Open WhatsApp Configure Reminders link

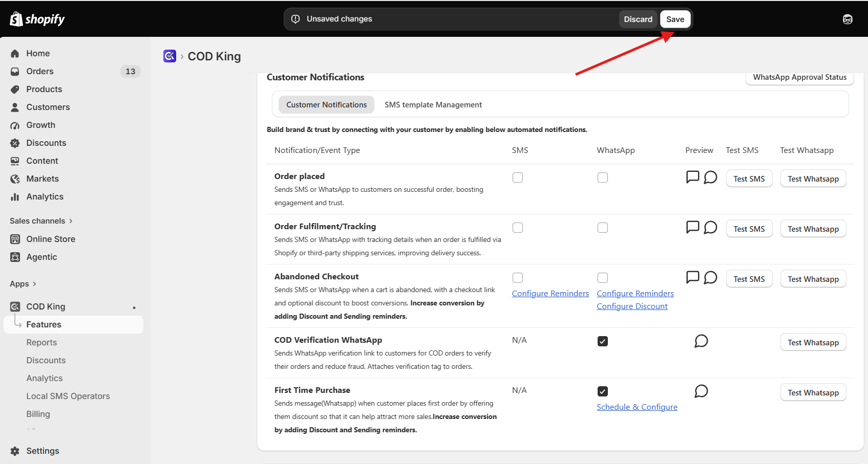(635, 294)
